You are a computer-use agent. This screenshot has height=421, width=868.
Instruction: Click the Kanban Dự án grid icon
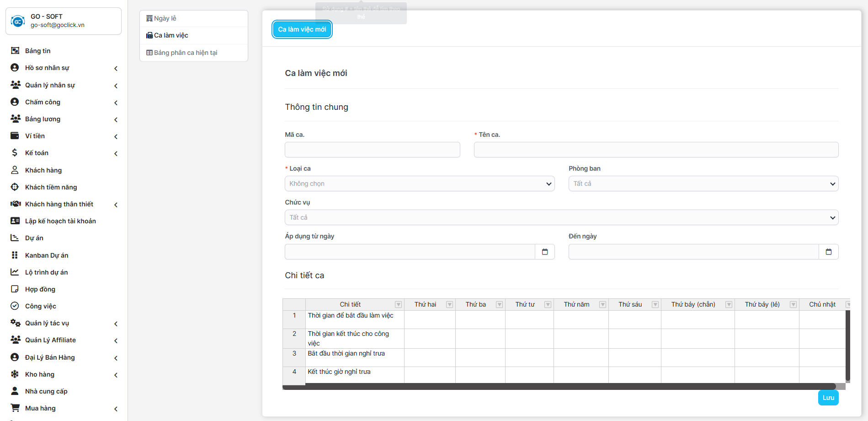click(x=15, y=255)
